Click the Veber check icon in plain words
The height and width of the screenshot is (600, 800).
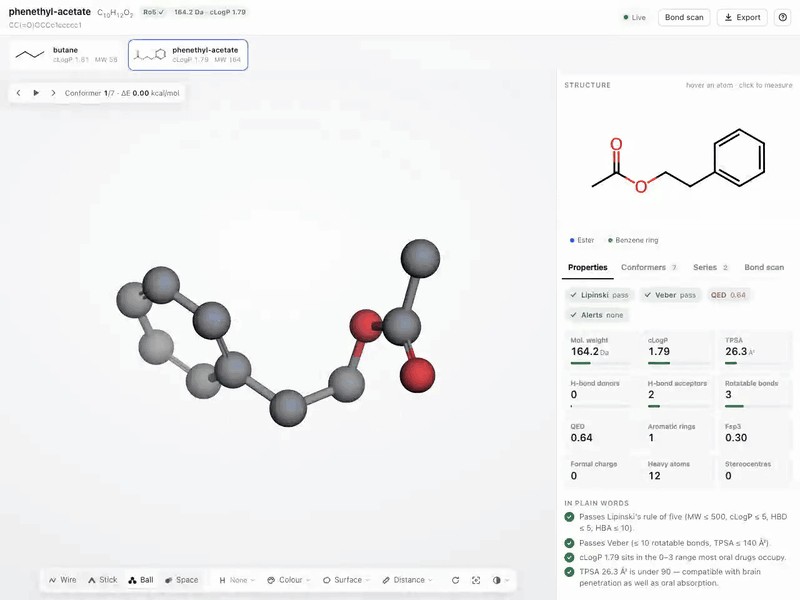569,543
